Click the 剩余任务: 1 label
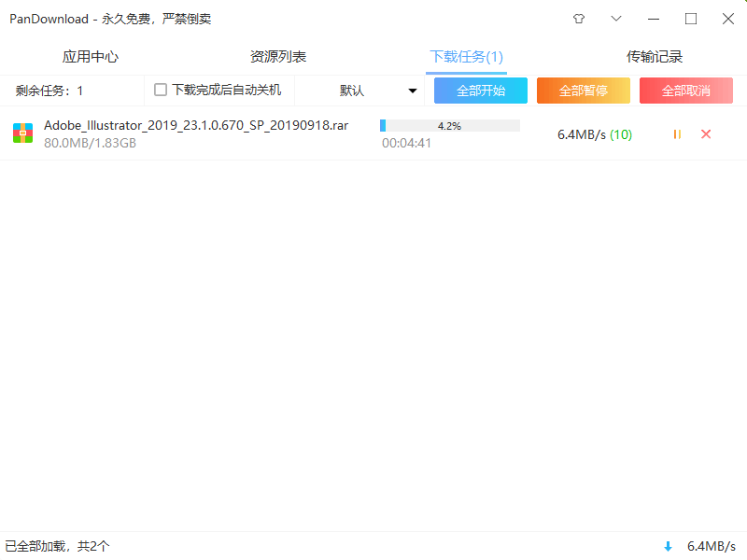This screenshot has height=560, width=747. [49, 91]
